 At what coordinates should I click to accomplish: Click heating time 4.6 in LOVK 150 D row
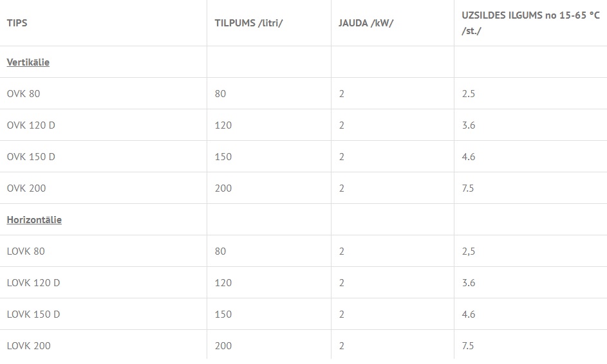[469, 314]
